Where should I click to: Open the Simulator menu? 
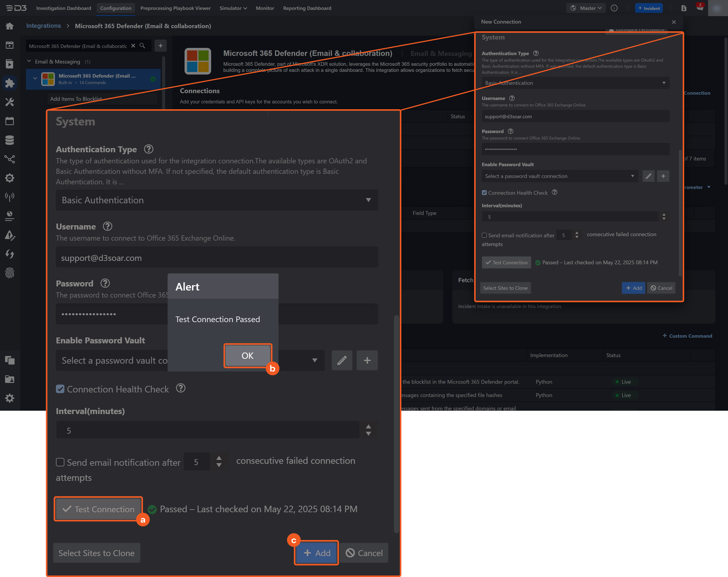tap(233, 8)
